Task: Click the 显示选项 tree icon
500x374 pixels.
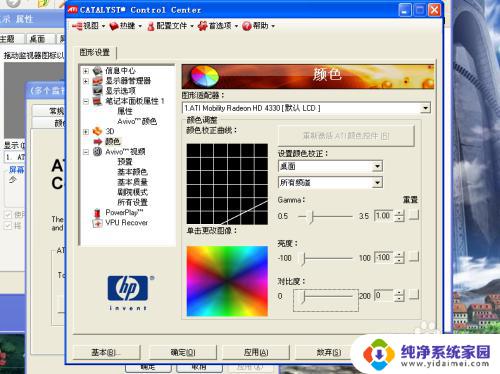Action: coord(97,91)
